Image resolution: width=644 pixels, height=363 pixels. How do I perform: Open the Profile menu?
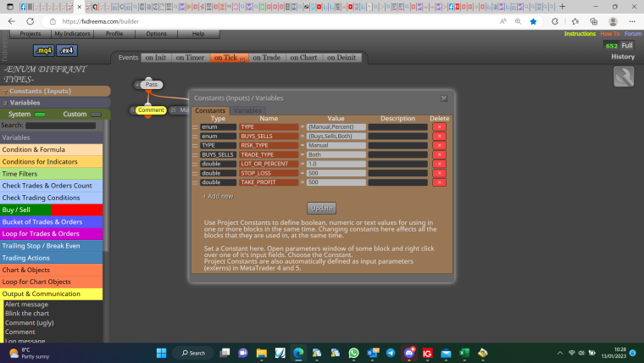pos(114,34)
